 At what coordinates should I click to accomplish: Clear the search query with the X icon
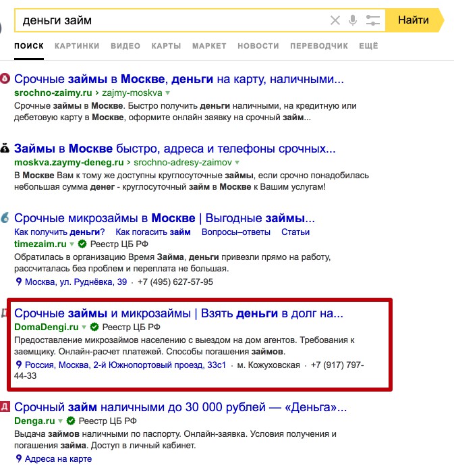pyautogui.click(x=335, y=20)
